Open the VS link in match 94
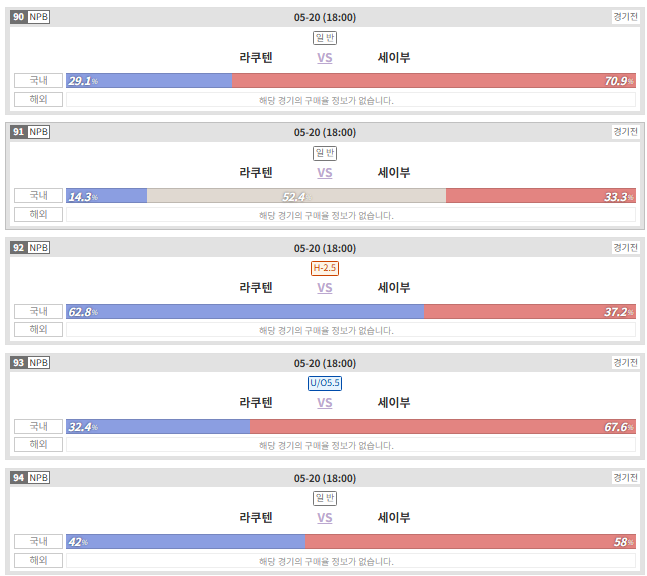The height and width of the screenshot is (576, 647). pyautogui.click(x=325, y=518)
